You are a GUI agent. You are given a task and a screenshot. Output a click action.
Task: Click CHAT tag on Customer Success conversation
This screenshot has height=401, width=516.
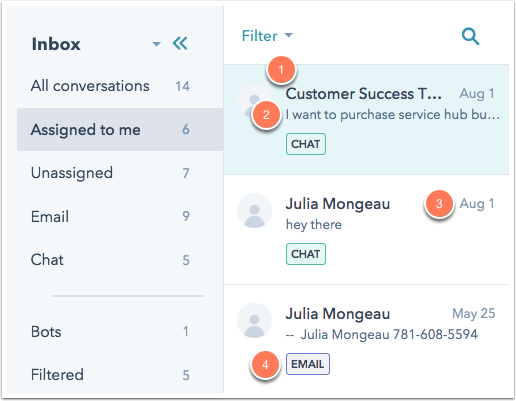(x=306, y=144)
